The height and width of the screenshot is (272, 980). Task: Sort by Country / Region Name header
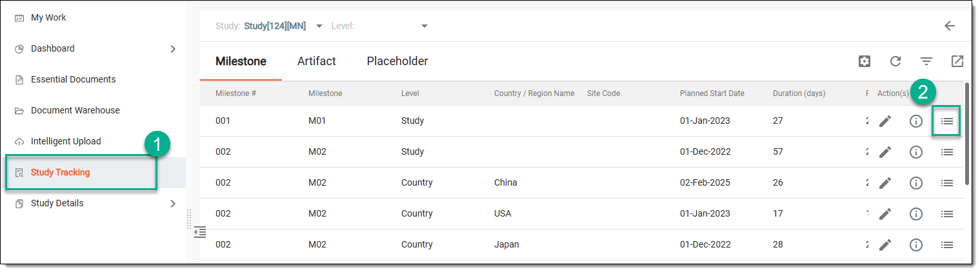[534, 93]
